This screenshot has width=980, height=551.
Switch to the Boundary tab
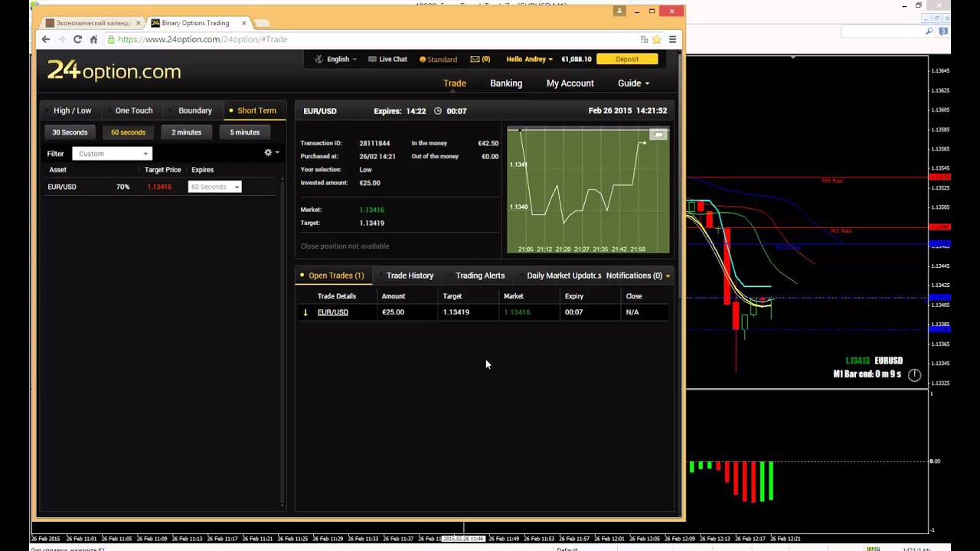194,110
